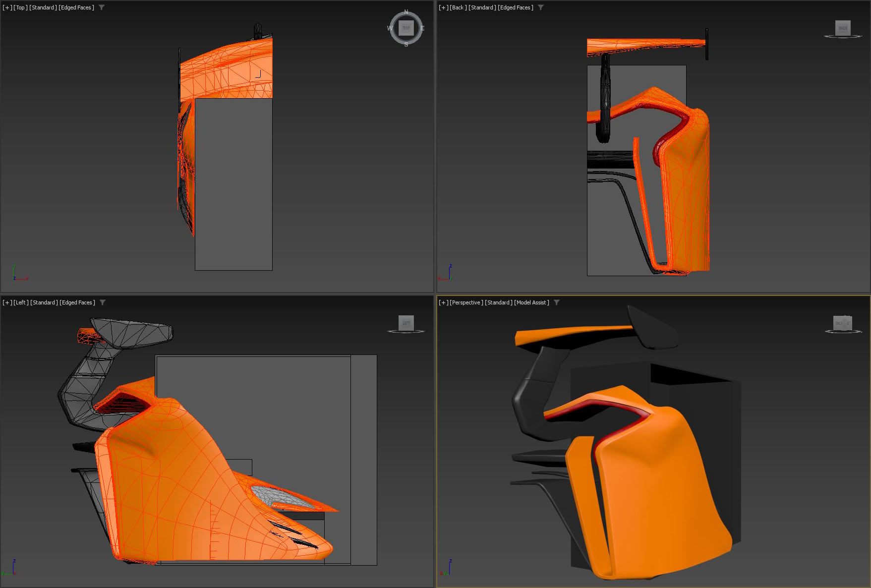Click the S compass point on ViewCube
Viewport: 871px width, 588px height.
(406, 45)
